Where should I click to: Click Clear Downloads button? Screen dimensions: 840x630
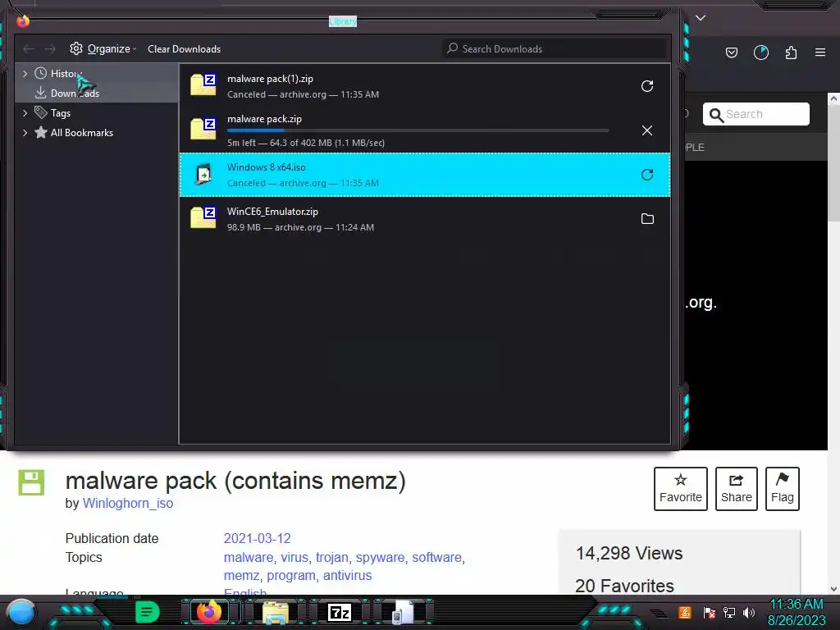[x=185, y=48]
